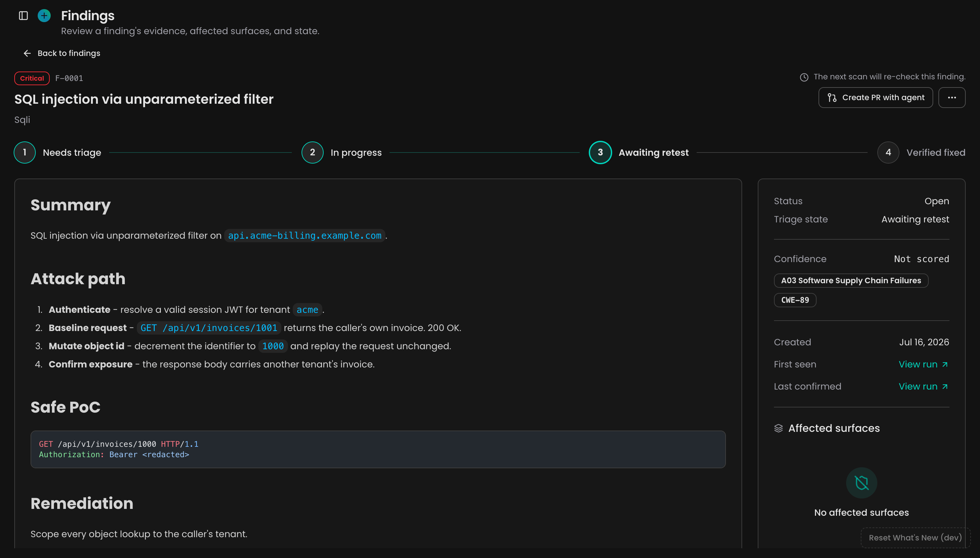The image size is (980, 558).
Task: Select step 3 Awaiting retest
Action: (639, 153)
